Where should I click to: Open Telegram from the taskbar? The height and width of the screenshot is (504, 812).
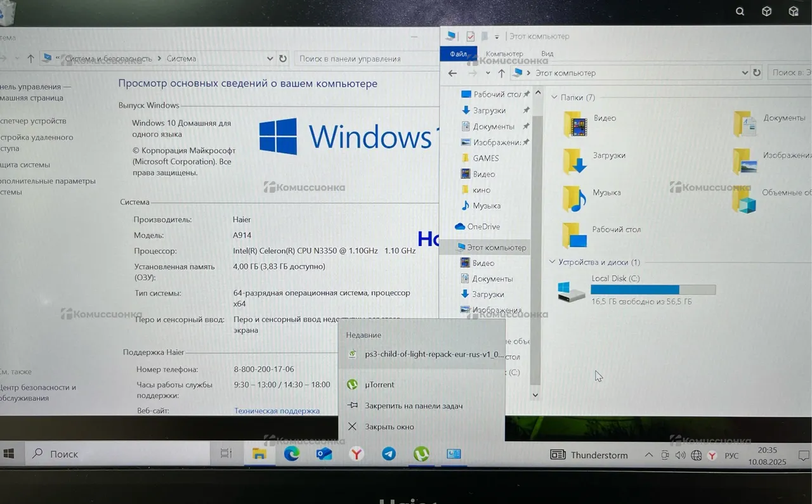pyautogui.click(x=389, y=454)
